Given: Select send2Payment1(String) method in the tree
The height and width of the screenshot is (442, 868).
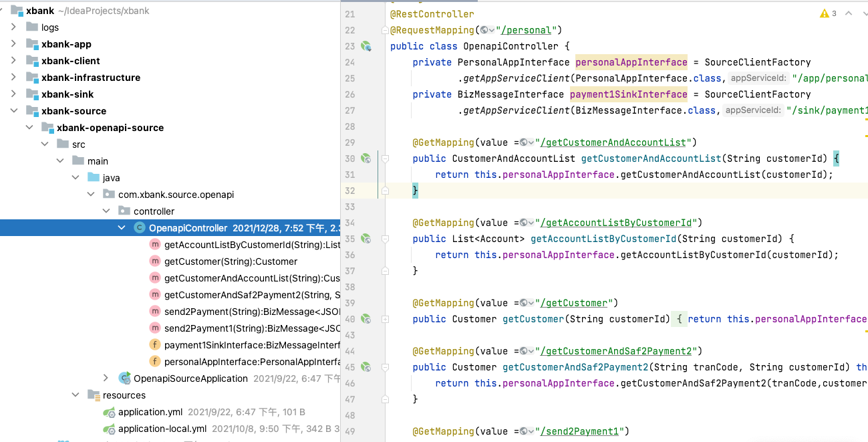Looking at the screenshot, I should click(253, 328).
